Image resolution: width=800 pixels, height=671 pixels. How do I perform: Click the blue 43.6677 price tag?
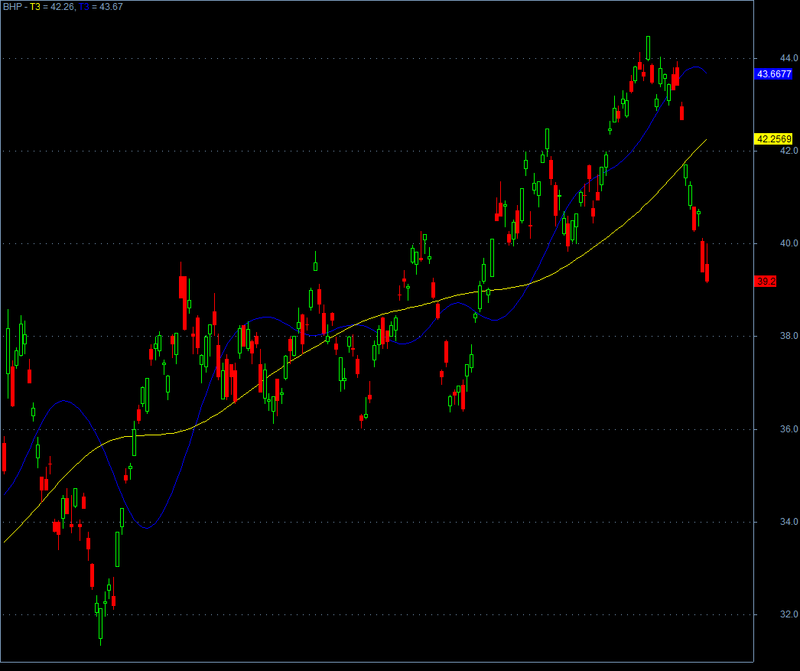click(773, 74)
